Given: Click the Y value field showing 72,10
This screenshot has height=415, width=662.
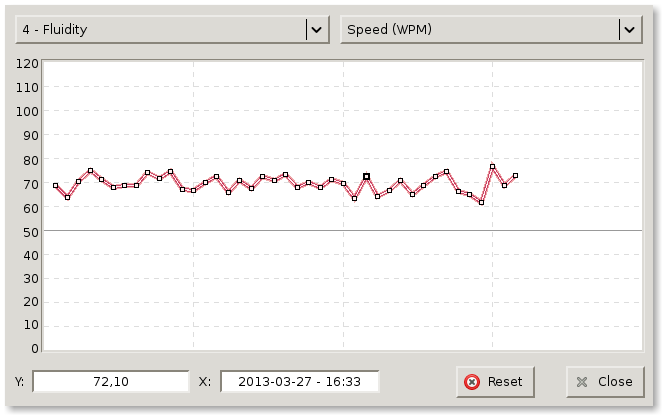Looking at the screenshot, I should 111,382.
